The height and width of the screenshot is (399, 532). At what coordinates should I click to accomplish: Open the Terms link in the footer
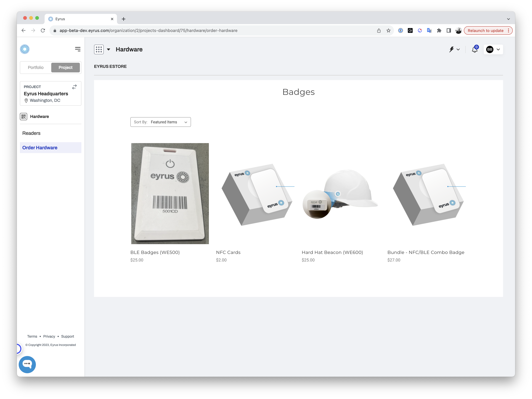click(x=32, y=336)
